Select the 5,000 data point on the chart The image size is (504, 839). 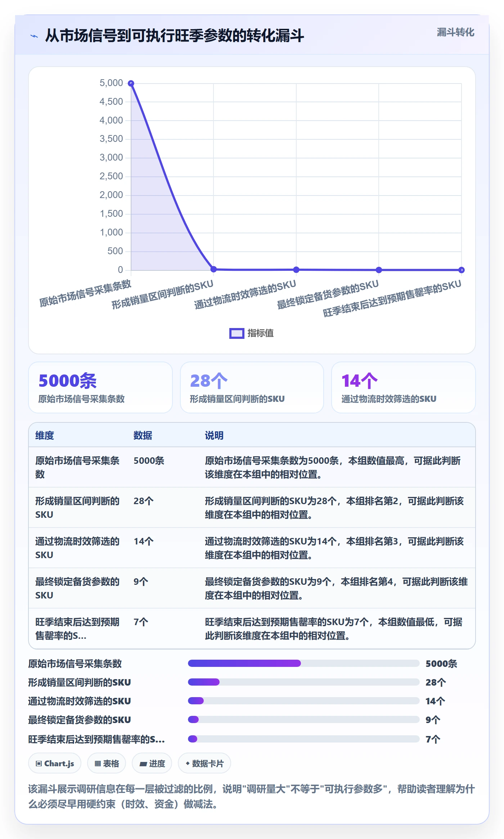pos(131,84)
